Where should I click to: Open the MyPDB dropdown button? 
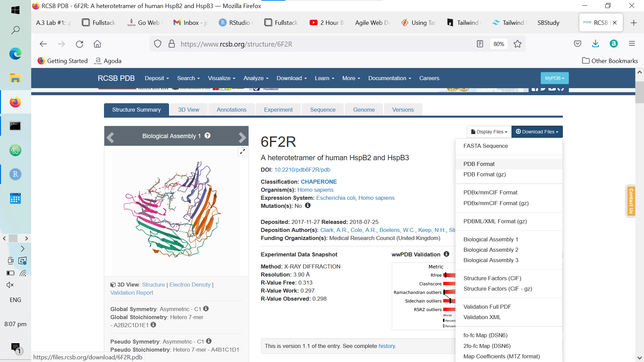coord(554,78)
